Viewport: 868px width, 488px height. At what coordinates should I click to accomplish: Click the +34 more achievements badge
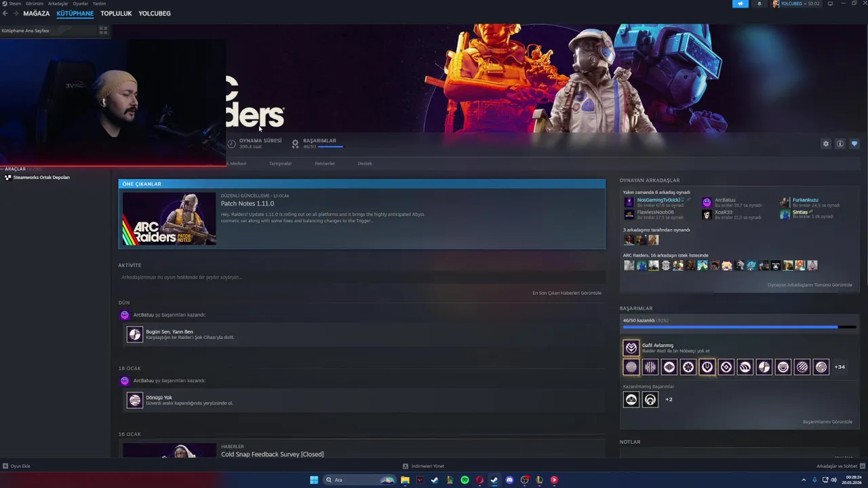pyautogui.click(x=840, y=367)
